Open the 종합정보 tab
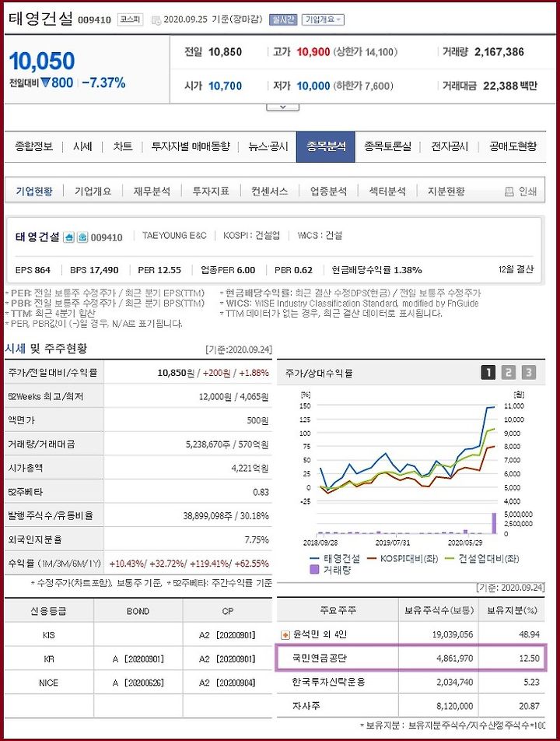Image resolution: width=560 pixels, height=741 pixels. (x=34, y=146)
